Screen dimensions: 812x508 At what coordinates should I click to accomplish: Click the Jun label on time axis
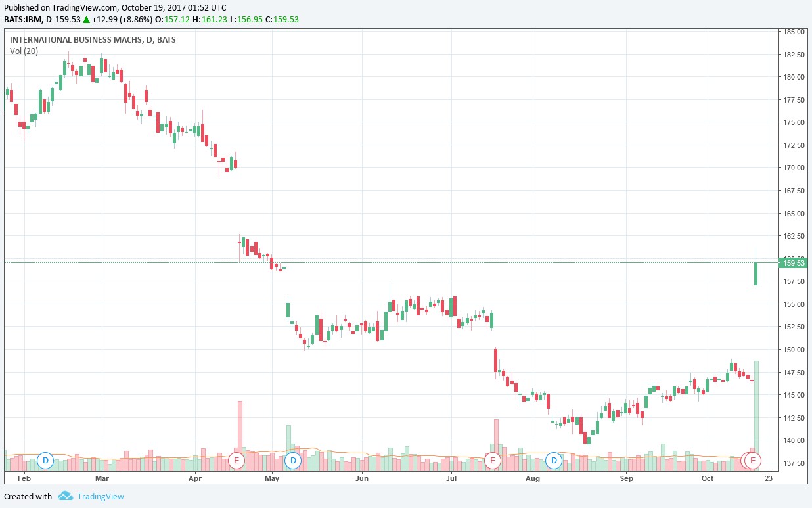click(x=361, y=479)
